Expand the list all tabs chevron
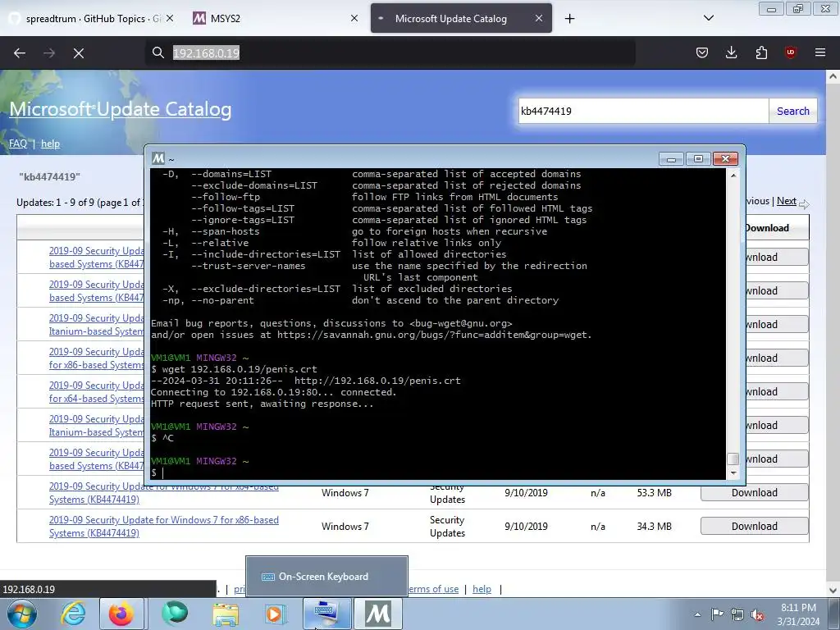 coord(708,18)
